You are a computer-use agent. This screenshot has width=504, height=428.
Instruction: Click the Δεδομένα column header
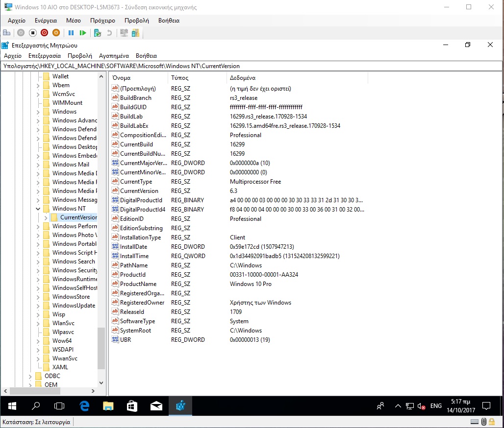tap(297, 78)
